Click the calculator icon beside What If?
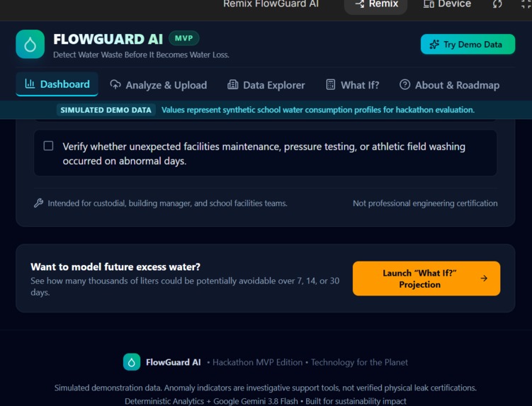 [x=331, y=84]
